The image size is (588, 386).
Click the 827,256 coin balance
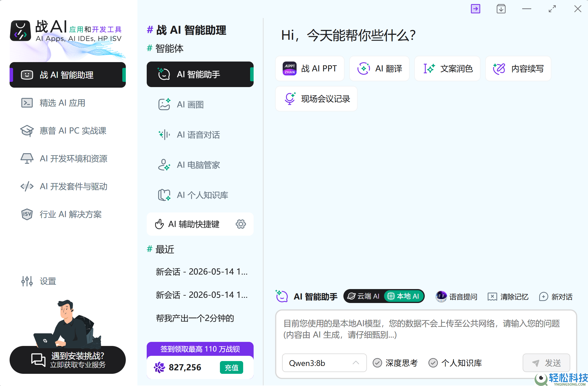(x=185, y=367)
